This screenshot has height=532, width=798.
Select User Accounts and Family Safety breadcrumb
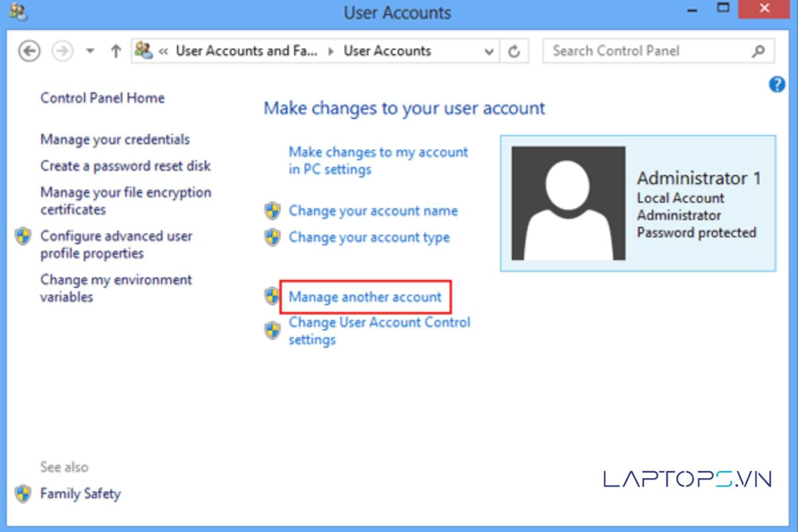click(x=246, y=51)
